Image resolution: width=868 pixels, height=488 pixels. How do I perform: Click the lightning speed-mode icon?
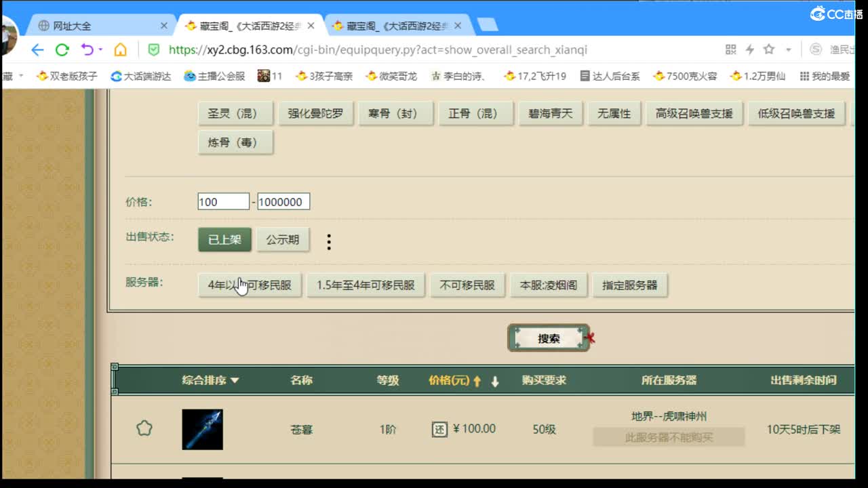[x=749, y=49]
